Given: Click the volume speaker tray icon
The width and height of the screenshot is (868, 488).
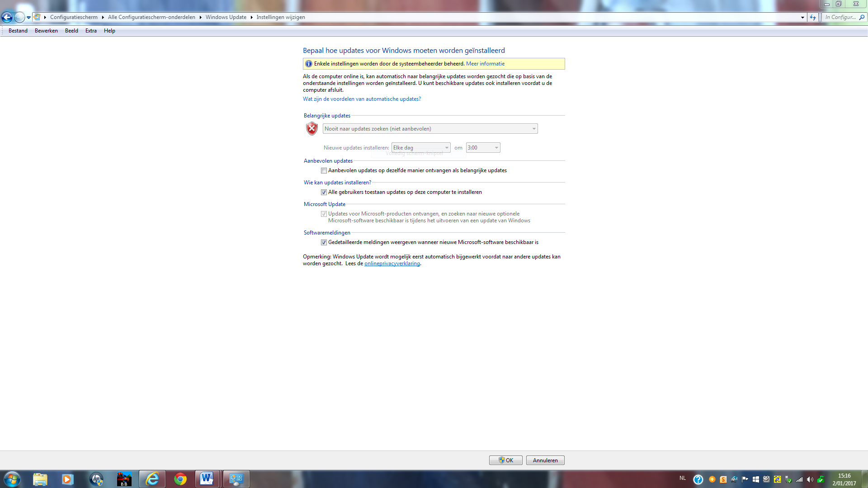Looking at the screenshot, I should [x=810, y=479].
